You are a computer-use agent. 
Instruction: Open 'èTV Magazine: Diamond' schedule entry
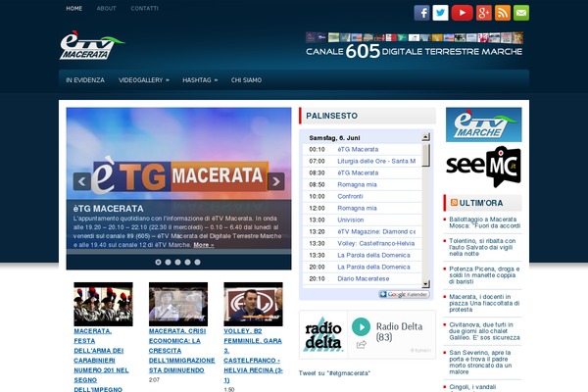376,231
